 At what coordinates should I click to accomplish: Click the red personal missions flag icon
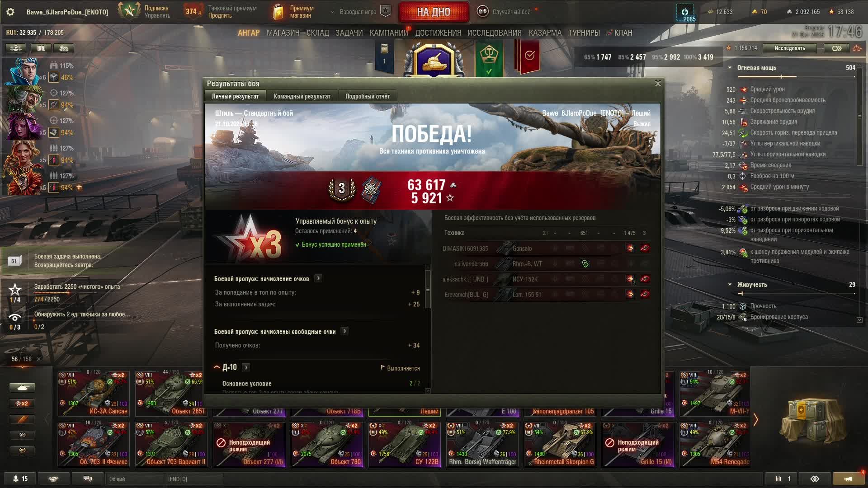tap(529, 56)
